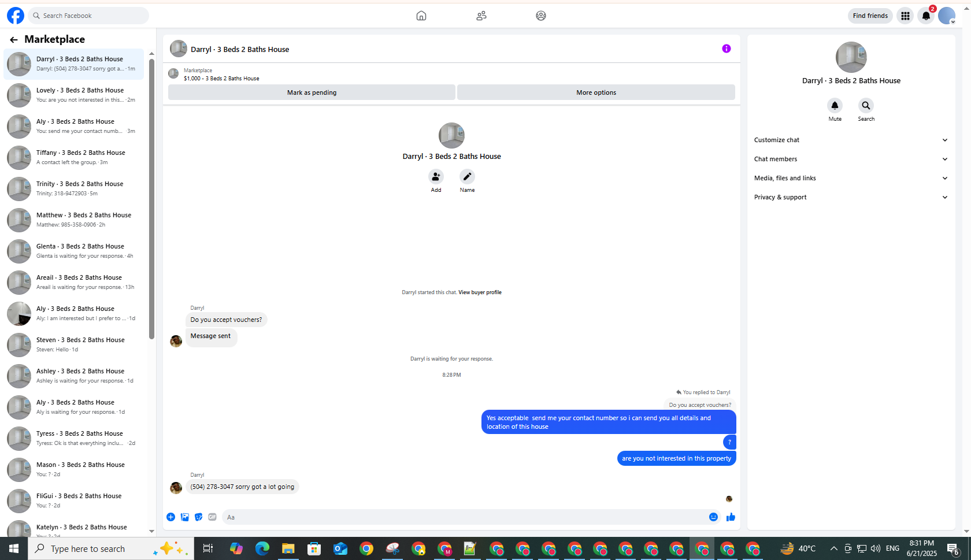This screenshot has height=560, width=971.
Task: Open Mason's conversation
Action: pyautogui.click(x=74, y=469)
